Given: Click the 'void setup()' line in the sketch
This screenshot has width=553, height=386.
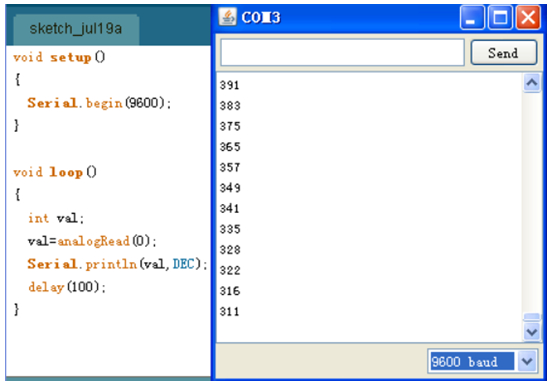Looking at the screenshot, I should [59, 57].
